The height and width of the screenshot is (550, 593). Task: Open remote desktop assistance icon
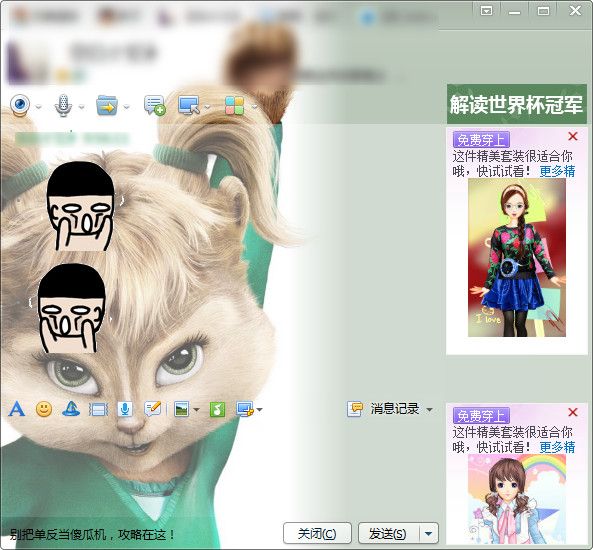click(x=189, y=106)
